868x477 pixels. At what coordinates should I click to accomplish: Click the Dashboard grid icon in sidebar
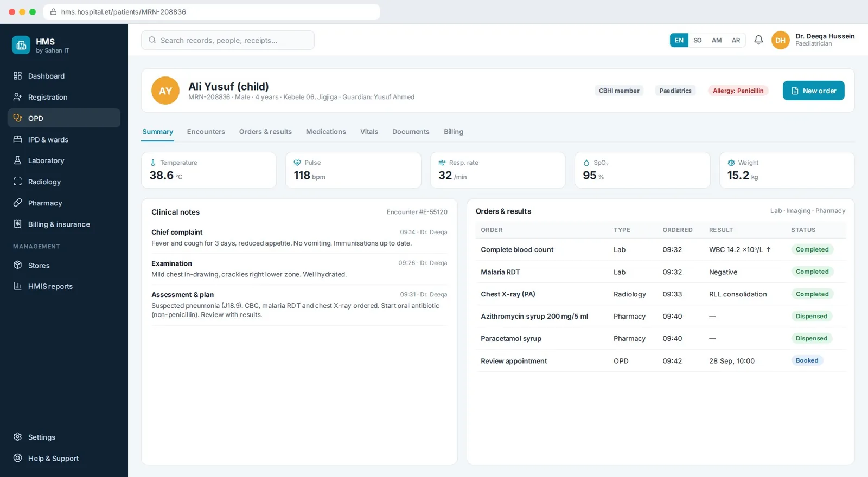click(x=18, y=76)
